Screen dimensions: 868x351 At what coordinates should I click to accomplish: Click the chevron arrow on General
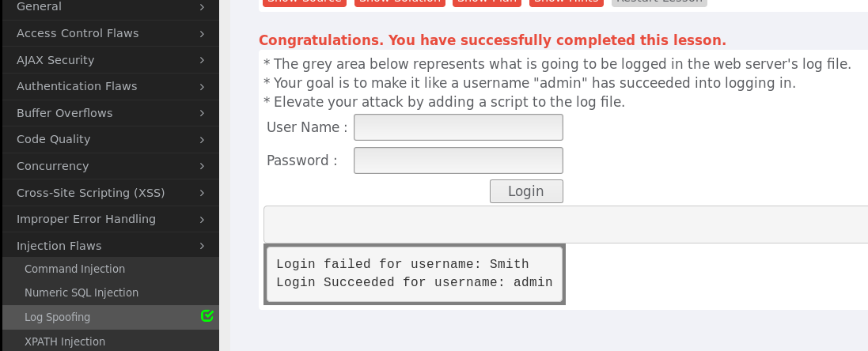click(x=203, y=7)
